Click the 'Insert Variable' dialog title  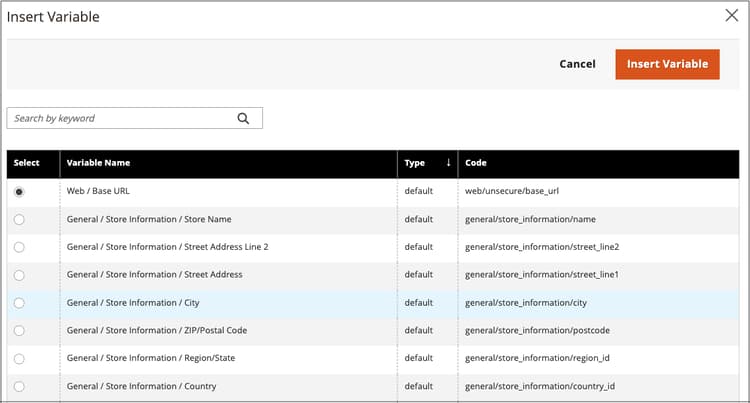tap(53, 17)
